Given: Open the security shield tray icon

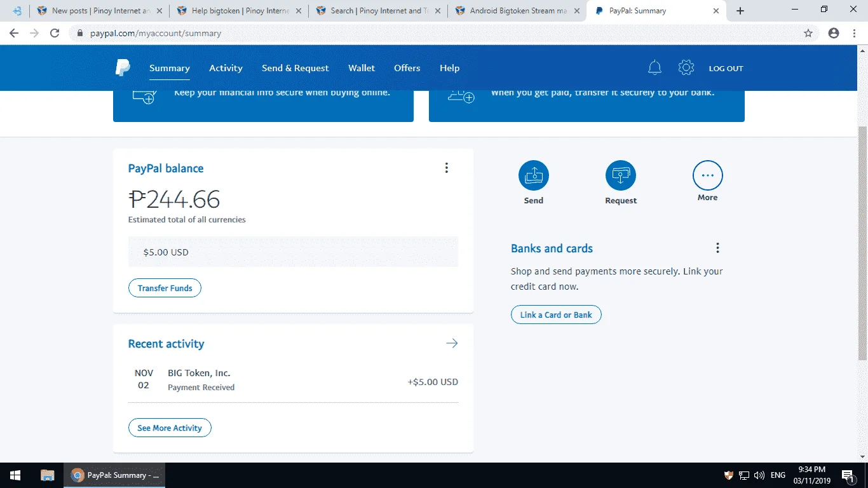Looking at the screenshot, I should pos(729,475).
